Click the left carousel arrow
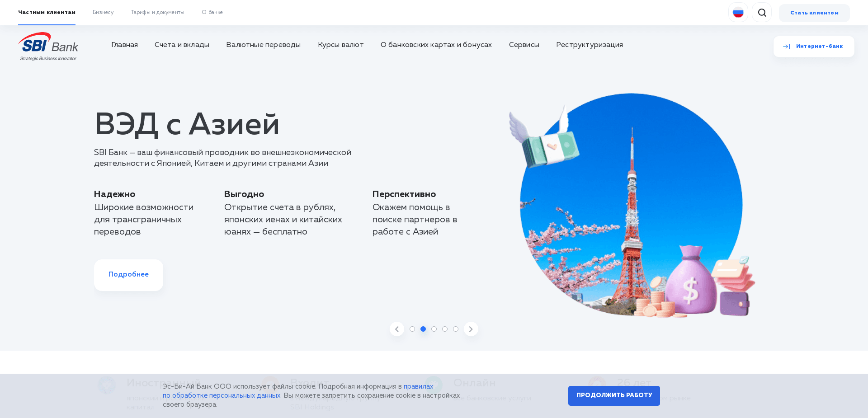Image resolution: width=868 pixels, height=418 pixels. 397,329
